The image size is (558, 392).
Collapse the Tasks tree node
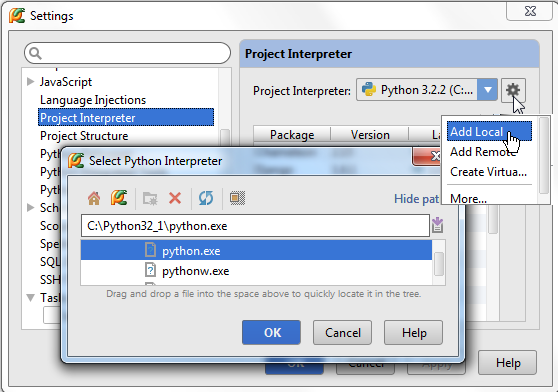click(31, 297)
